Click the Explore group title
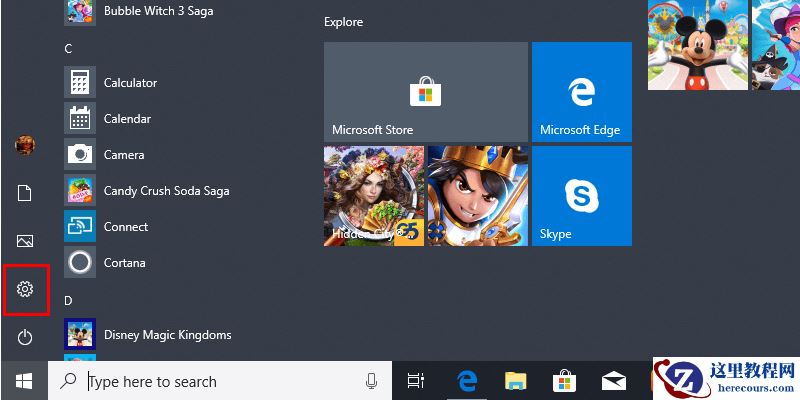Image resolution: width=800 pixels, height=400 pixels. click(343, 22)
